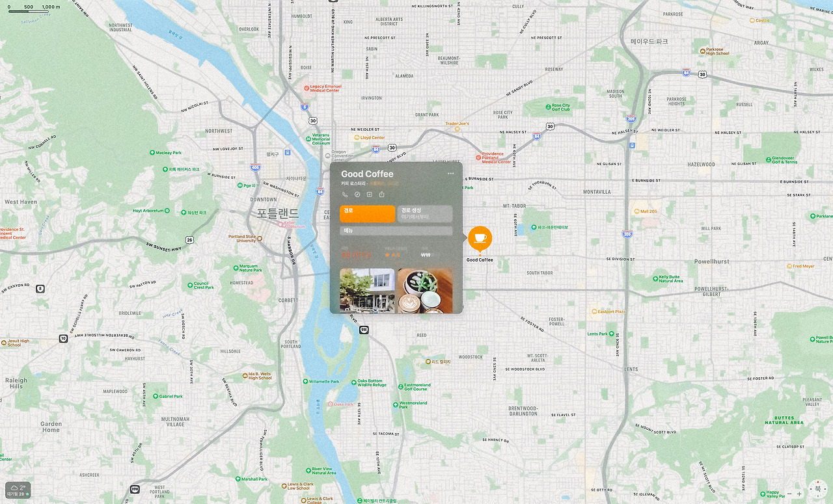Select the Fred Meyer store marker
Screen dimensions: 833x504
tap(789, 266)
